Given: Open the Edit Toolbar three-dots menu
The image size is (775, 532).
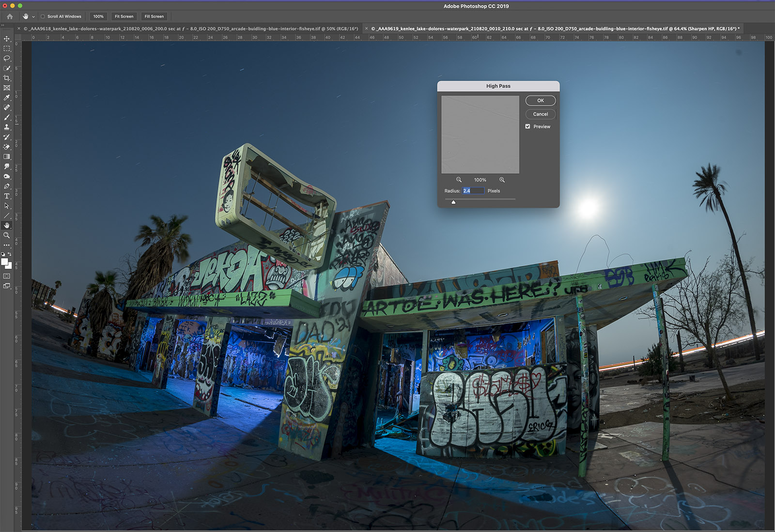Looking at the screenshot, I should point(7,245).
